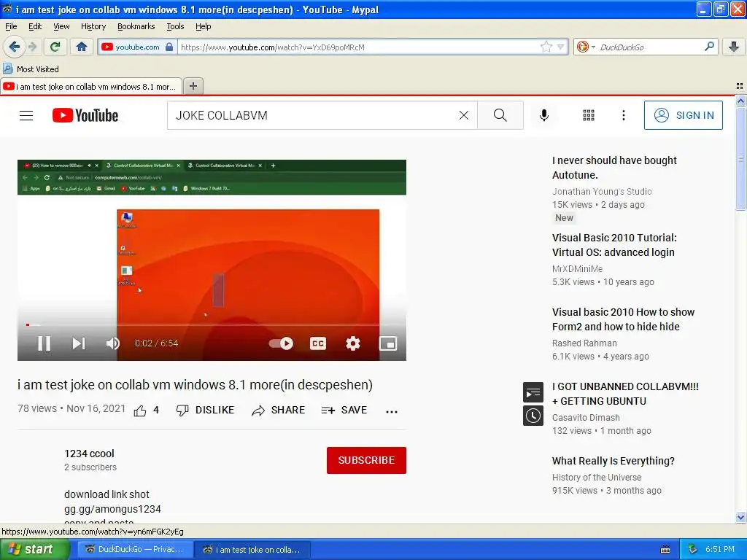
Task: Click the padlock site security icon
Action: 169,47
